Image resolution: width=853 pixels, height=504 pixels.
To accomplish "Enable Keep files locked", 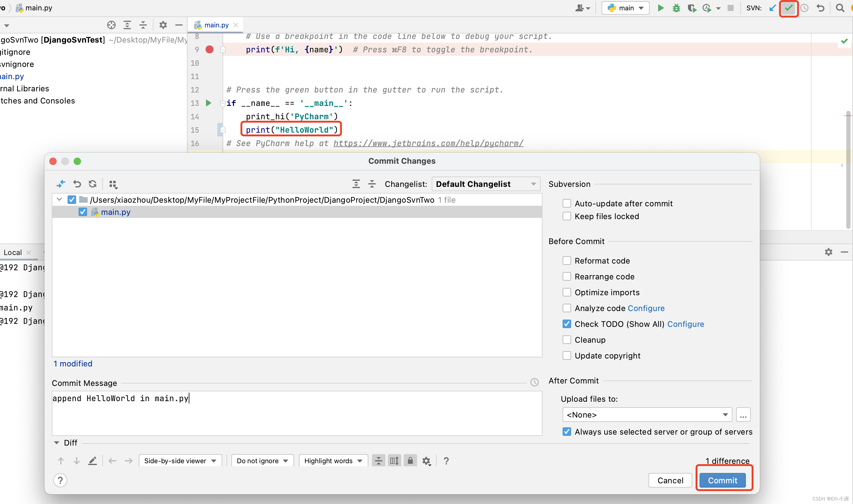I will [x=567, y=216].
